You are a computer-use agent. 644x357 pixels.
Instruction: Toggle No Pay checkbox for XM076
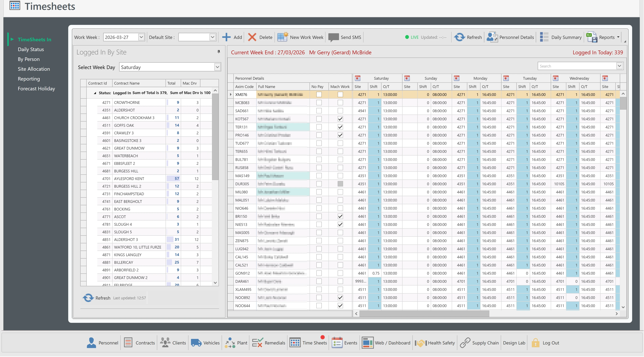pos(319,95)
